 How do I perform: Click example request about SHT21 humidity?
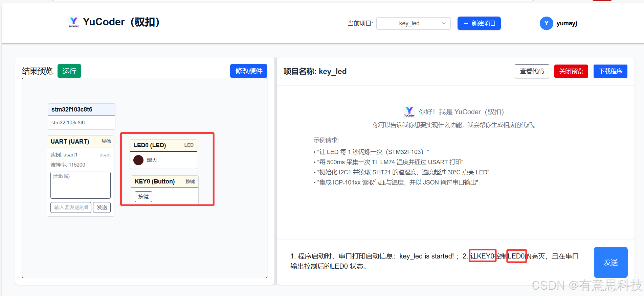point(401,172)
